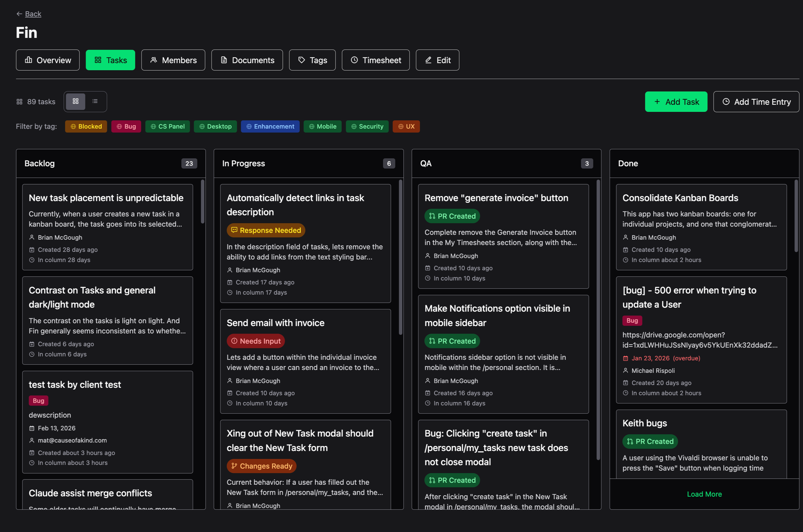Click the Response Needed status badge
Image resolution: width=803 pixels, height=532 pixels.
(x=266, y=230)
